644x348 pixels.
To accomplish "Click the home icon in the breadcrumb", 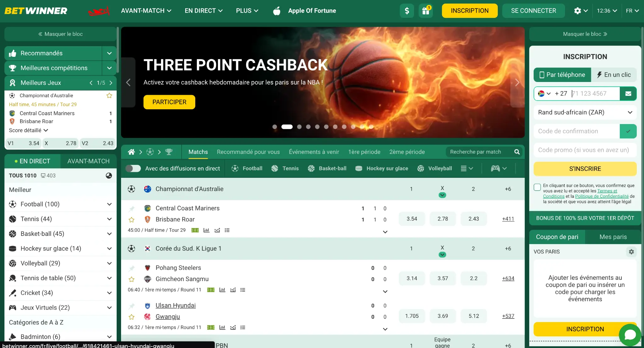I will [131, 152].
